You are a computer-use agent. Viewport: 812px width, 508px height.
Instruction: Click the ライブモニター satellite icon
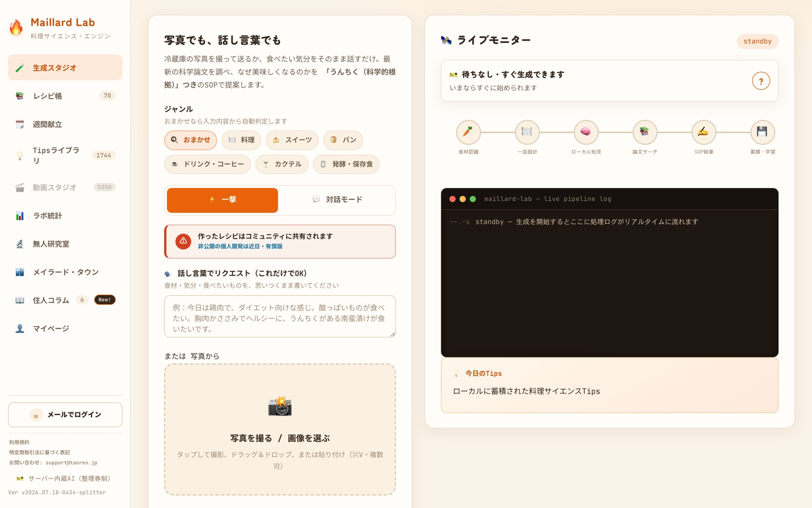[446, 40]
